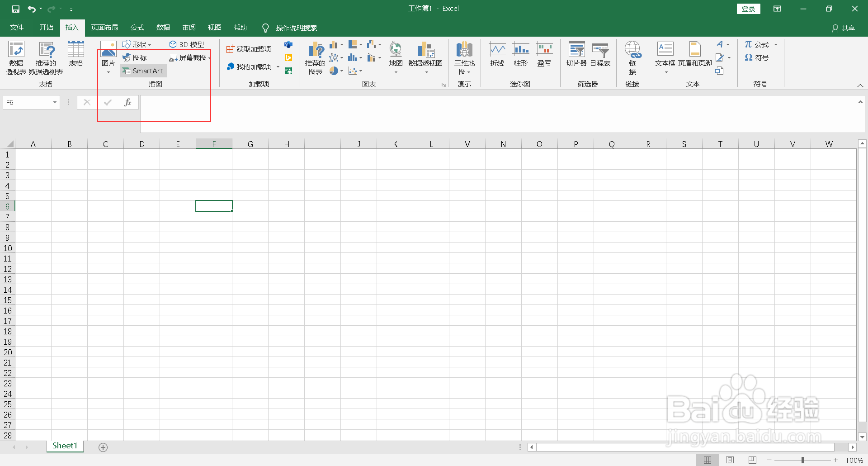Insert a 切片器 slicer
Image resolution: width=868 pixels, height=466 pixels.
coord(576,53)
